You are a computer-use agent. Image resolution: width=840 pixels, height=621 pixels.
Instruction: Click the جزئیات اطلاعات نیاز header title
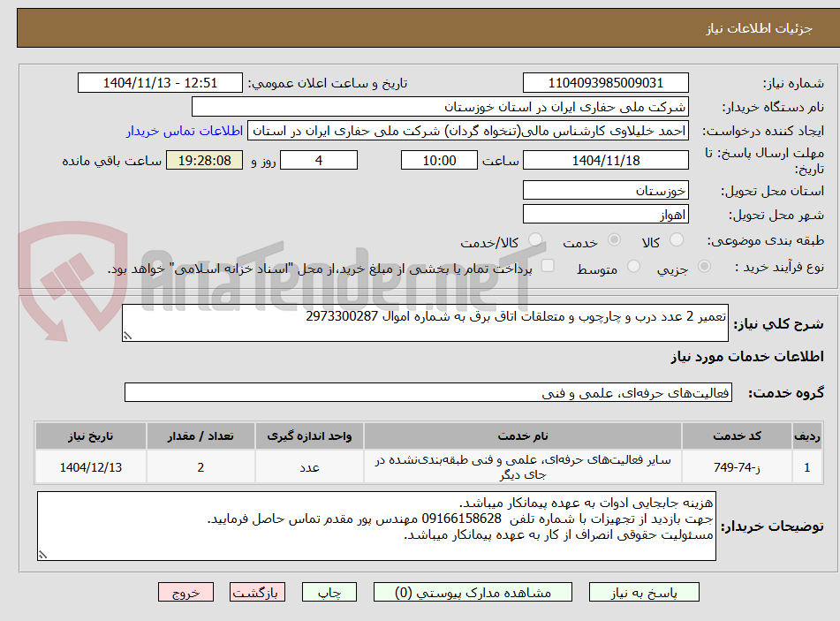click(759, 28)
